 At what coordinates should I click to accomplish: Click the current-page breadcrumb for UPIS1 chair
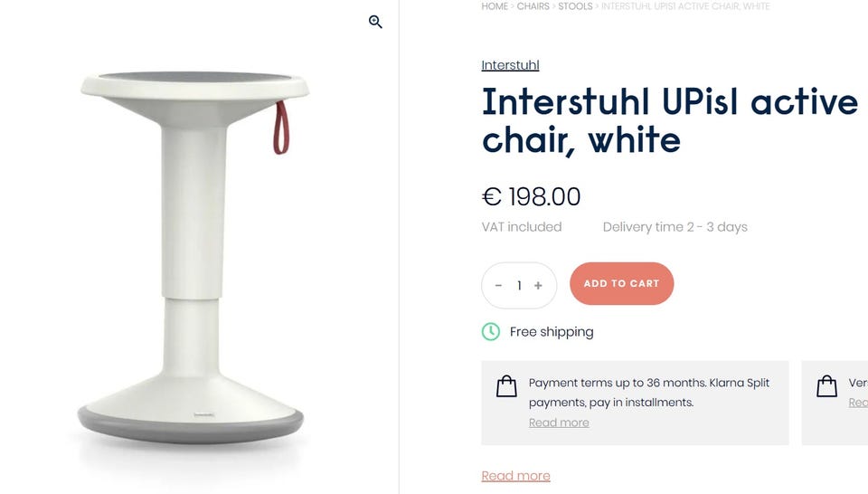685,6
